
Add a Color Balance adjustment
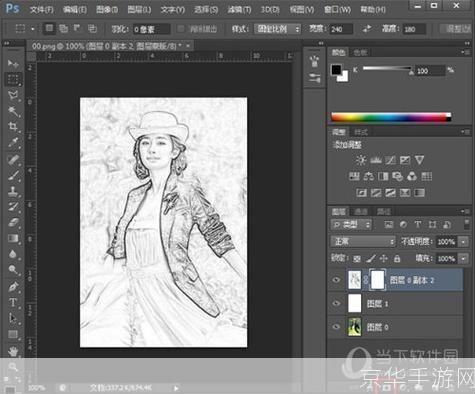coord(368,176)
